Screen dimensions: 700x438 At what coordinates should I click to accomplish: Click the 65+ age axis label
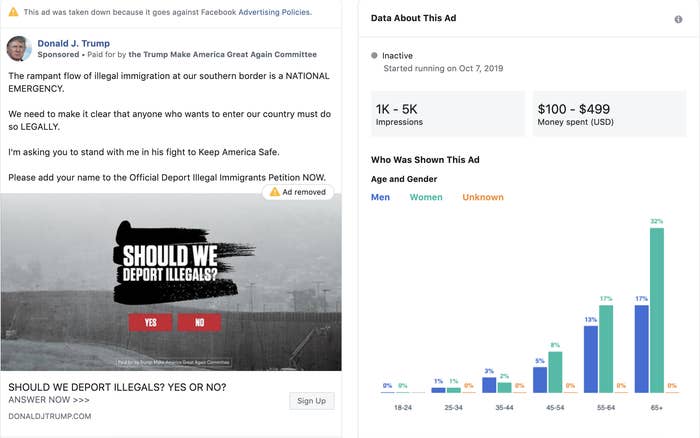pos(657,408)
